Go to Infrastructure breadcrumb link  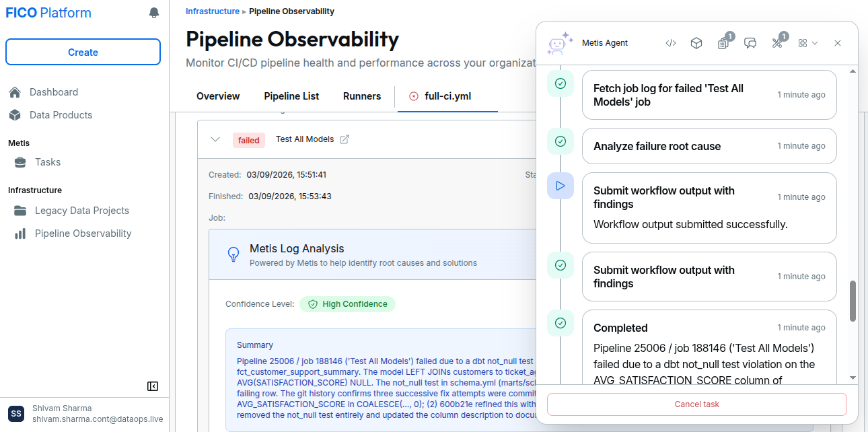coord(213,11)
